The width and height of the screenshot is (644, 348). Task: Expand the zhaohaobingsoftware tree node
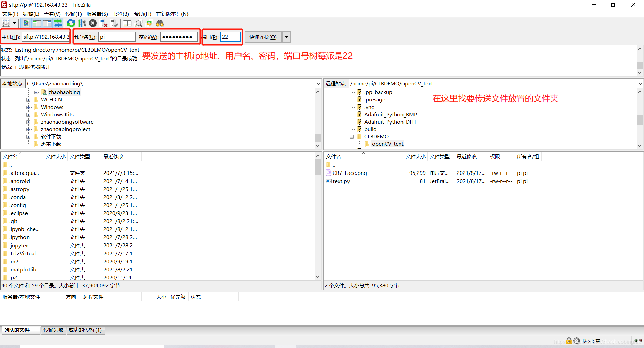coord(29,122)
